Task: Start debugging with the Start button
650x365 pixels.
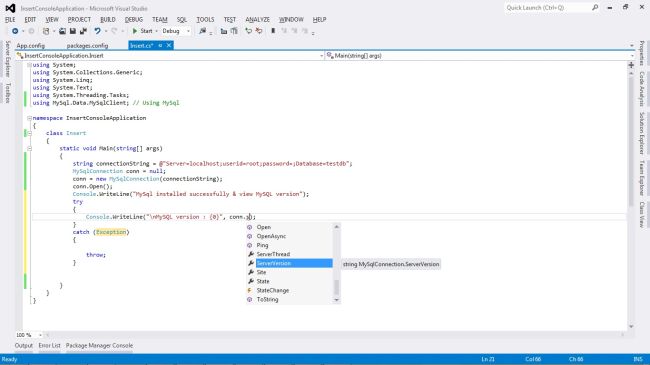Action: pos(142,31)
